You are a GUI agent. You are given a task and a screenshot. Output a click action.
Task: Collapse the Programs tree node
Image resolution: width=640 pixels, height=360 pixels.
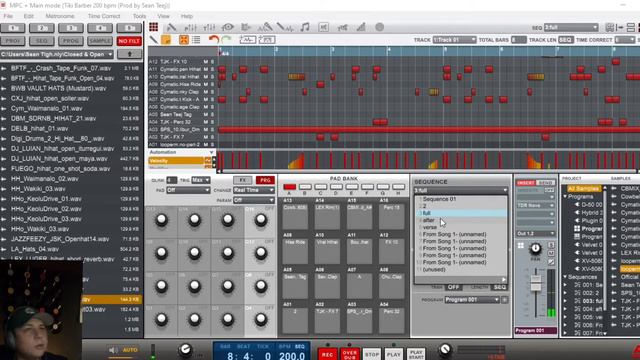[565, 196]
